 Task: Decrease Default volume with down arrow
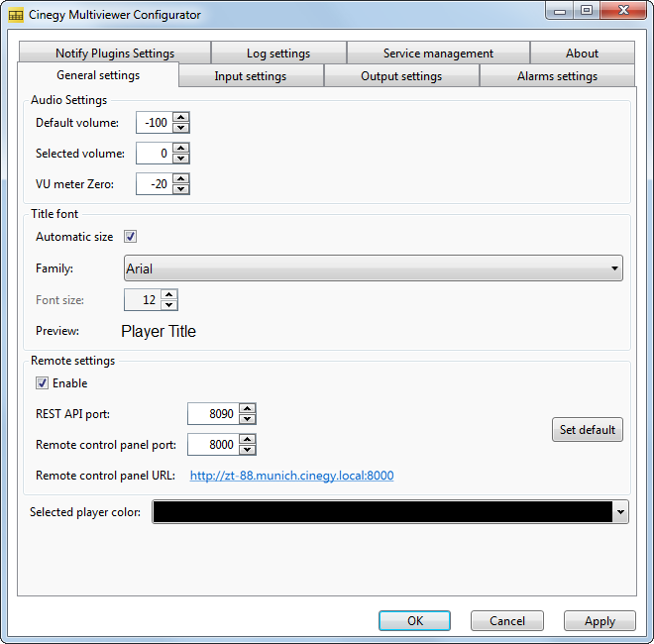[181, 128]
